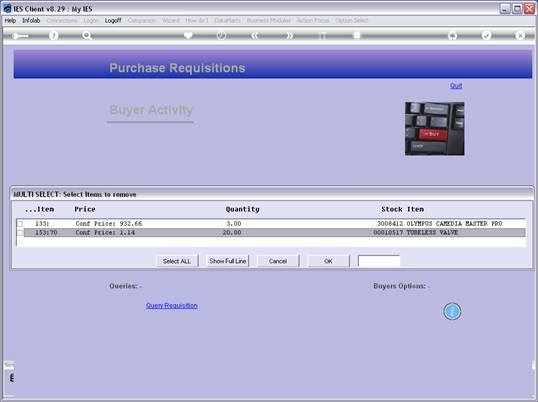Click the magnifier search toolbar icon

[87, 35]
